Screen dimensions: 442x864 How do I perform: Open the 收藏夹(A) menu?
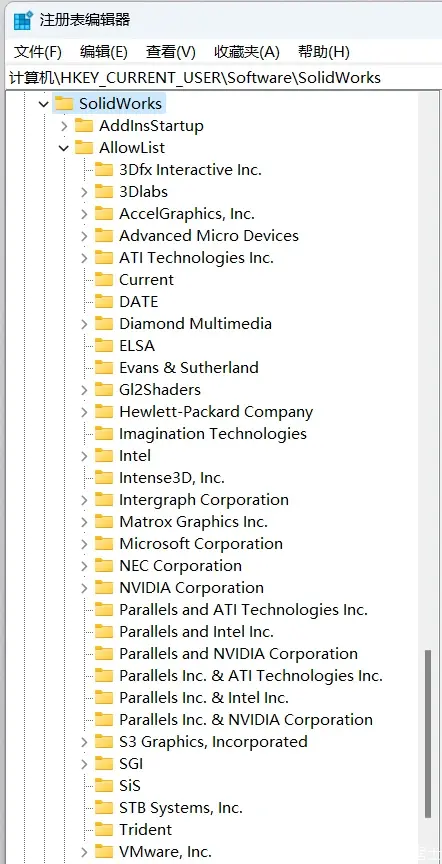point(247,52)
